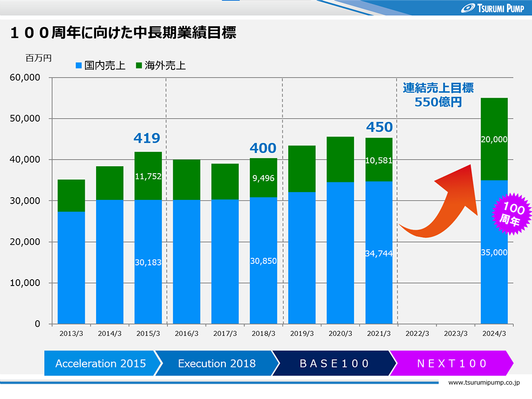Click the 10,581 overseas value label

tap(379, 161)
